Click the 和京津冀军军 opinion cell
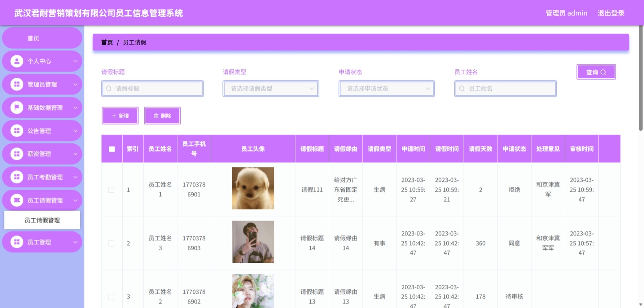Image resolution: width=644 pixels, height=308 pixels. (x=548, y=243)
